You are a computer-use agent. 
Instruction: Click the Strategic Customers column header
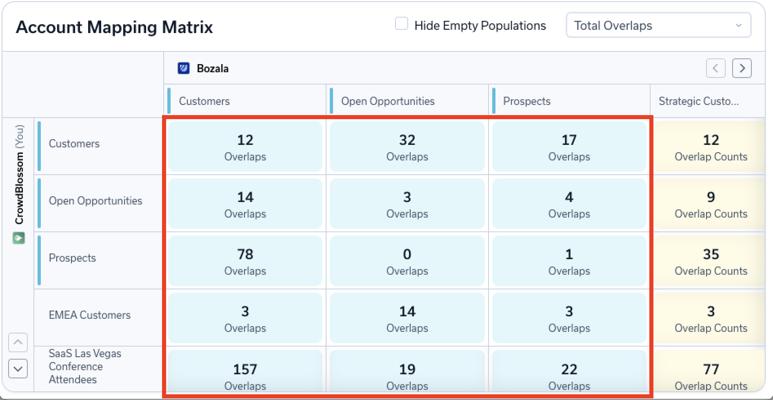click(698, 101)
